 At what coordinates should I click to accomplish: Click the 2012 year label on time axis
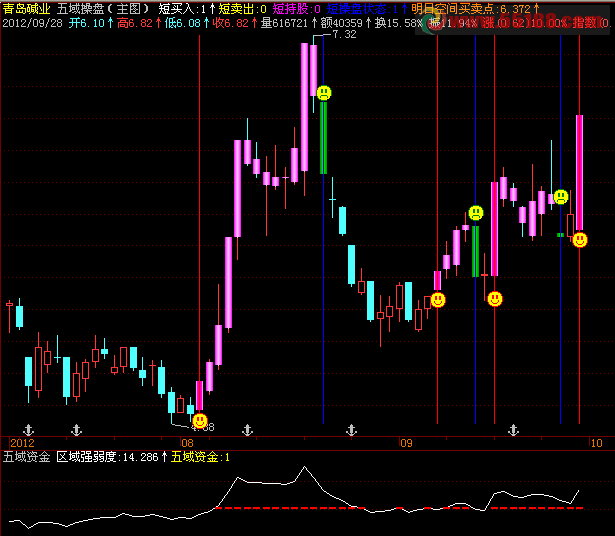coord(22,443)
